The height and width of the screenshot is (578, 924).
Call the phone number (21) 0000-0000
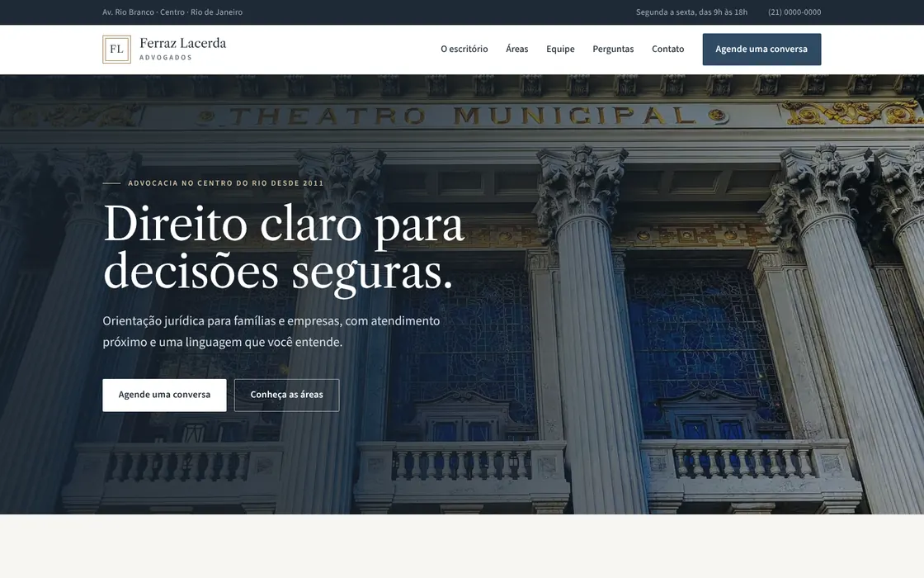tap(794, 12)
